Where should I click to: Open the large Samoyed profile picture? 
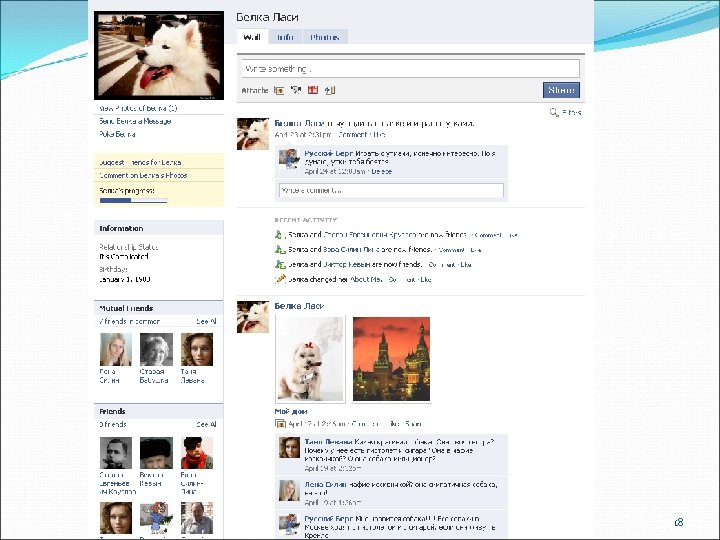(x=159, y=56)
